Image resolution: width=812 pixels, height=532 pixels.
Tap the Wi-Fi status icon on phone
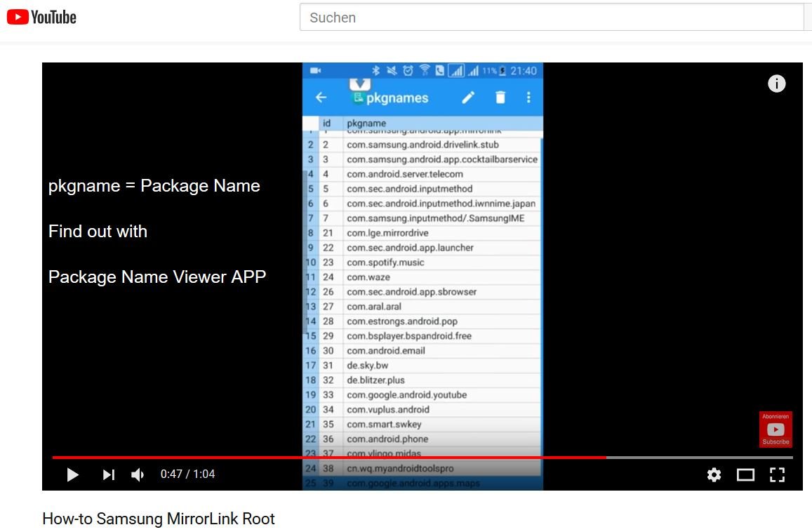click(425, 70)
